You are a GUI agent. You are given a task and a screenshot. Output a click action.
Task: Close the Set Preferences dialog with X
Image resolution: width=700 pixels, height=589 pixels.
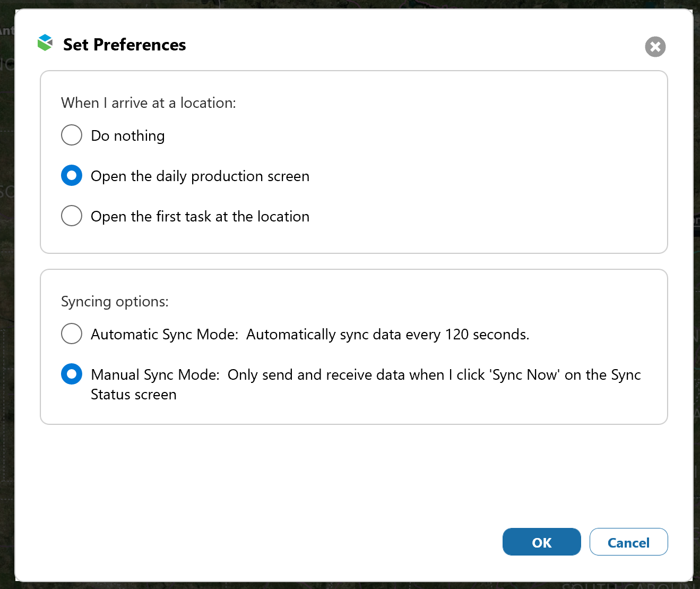click(655, 47)
